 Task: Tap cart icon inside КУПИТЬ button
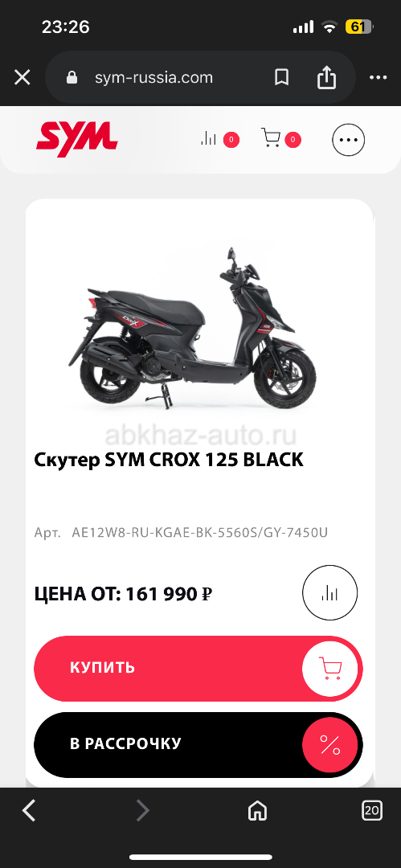[x=330, y=668]
